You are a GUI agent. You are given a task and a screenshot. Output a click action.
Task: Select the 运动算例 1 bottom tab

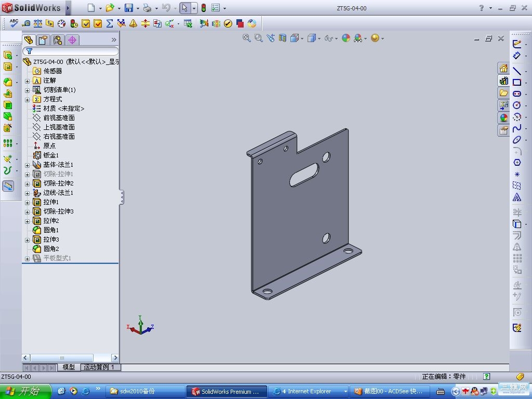coord(100,367)
